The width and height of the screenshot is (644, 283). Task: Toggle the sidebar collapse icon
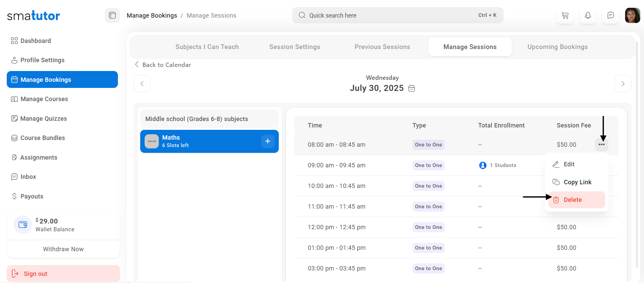point(112,16)
